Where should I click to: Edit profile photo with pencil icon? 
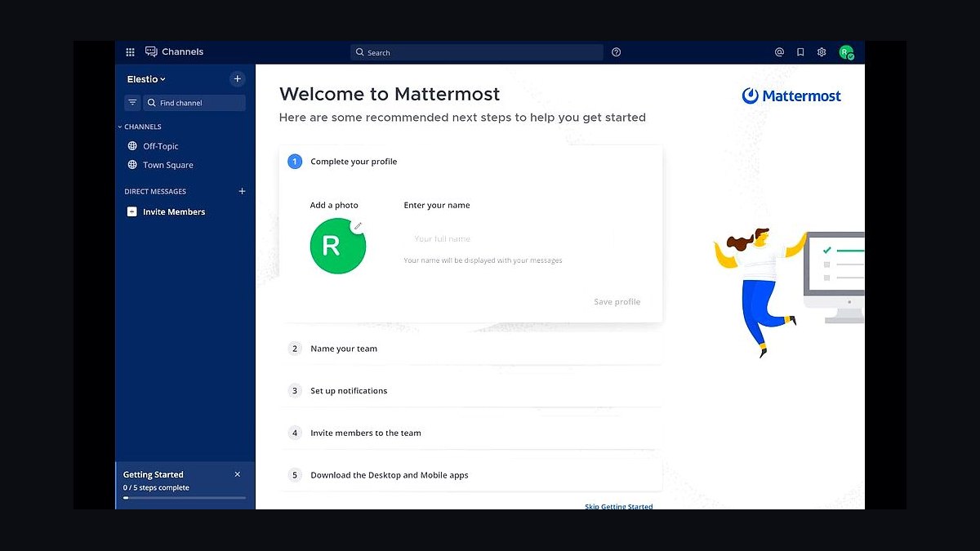point(358,226)
